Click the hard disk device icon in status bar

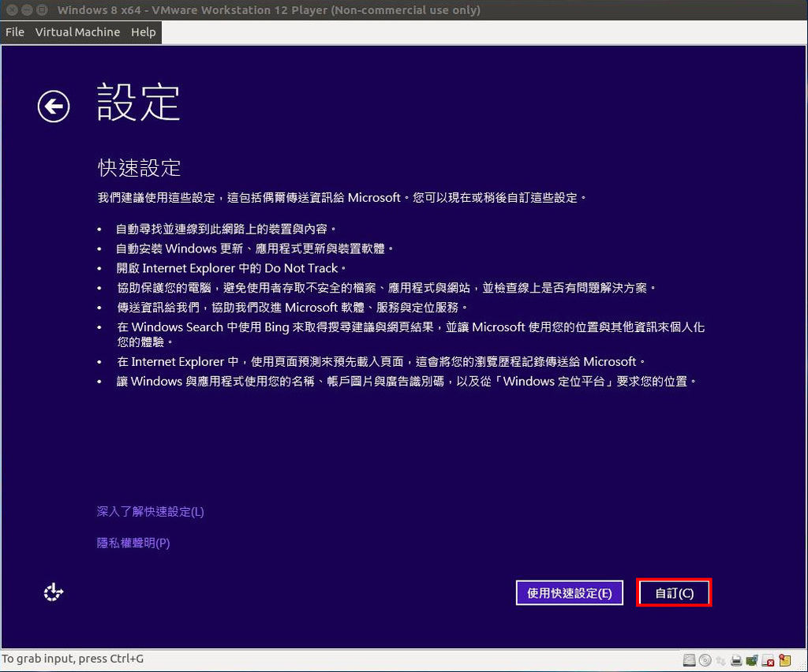689,660
